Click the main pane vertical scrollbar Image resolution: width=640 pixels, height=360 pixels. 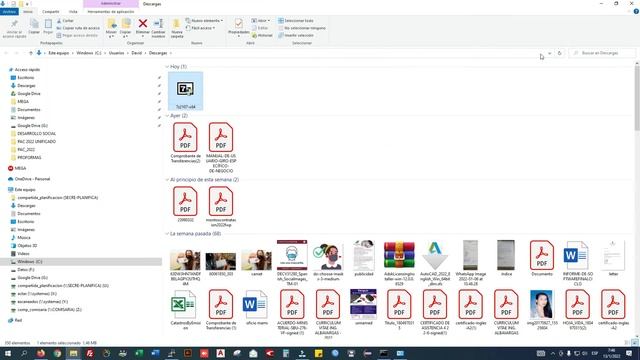[x=637, y=98]
